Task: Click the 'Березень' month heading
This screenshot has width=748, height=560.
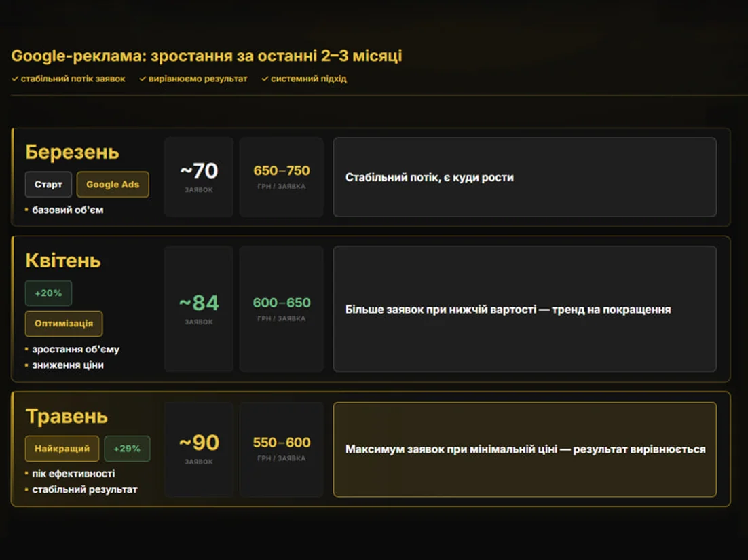Action: coord(72,152)
